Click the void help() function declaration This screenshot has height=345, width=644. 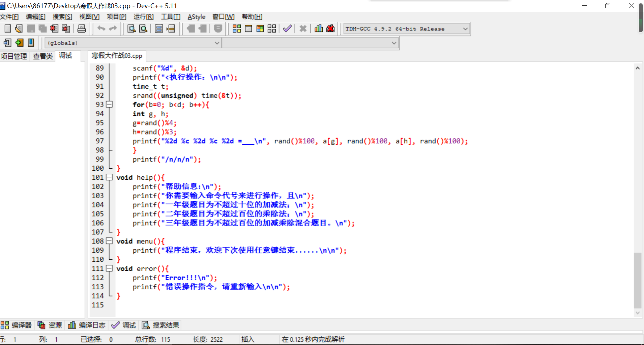tap(141, 177)
